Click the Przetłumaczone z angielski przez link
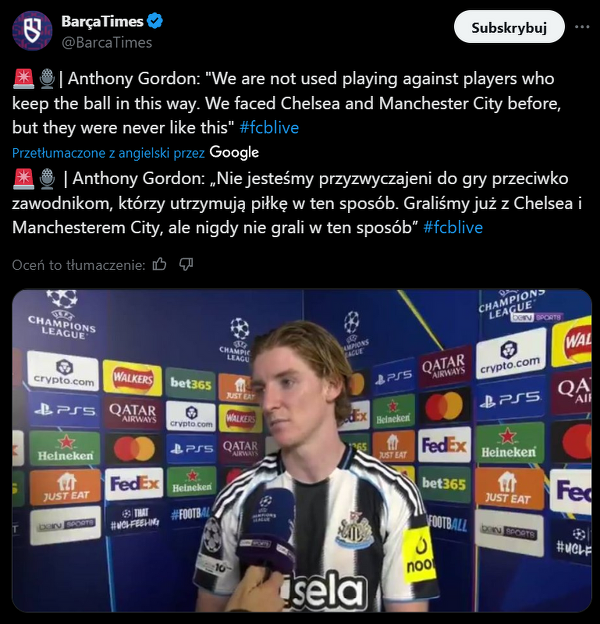This screenshot has width=600, height=624. [108, 153]
